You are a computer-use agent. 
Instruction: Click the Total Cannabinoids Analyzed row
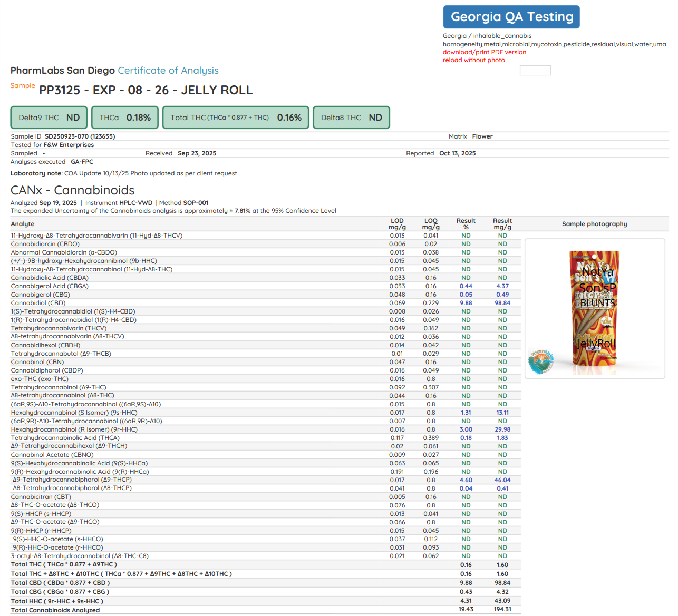tap(55, 610)
